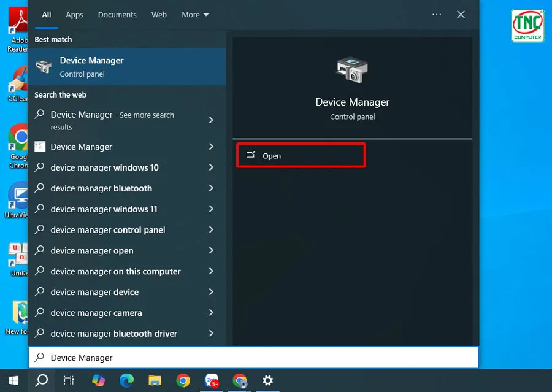
Task: Close the search panel with the X
Action: click(x=461, y=15)
